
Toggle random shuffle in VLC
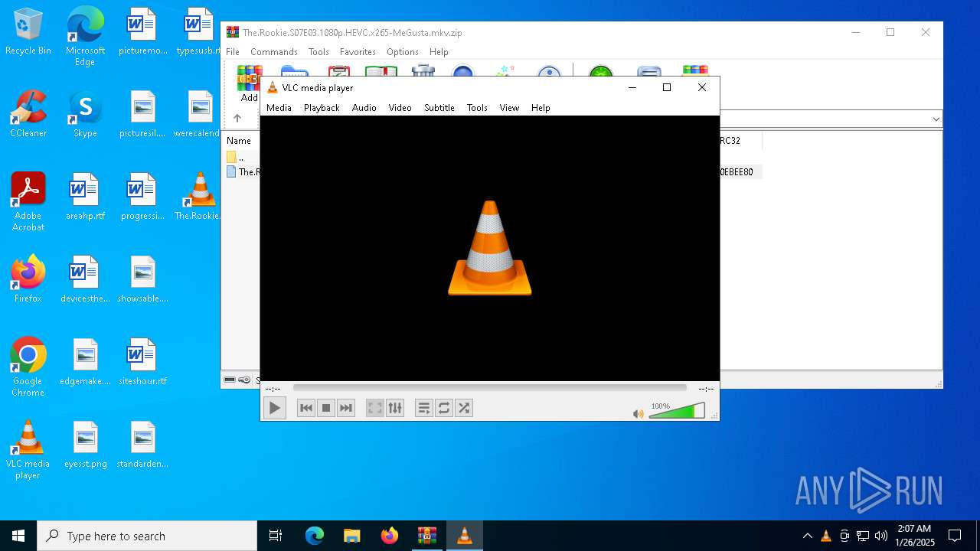[464, 408]
